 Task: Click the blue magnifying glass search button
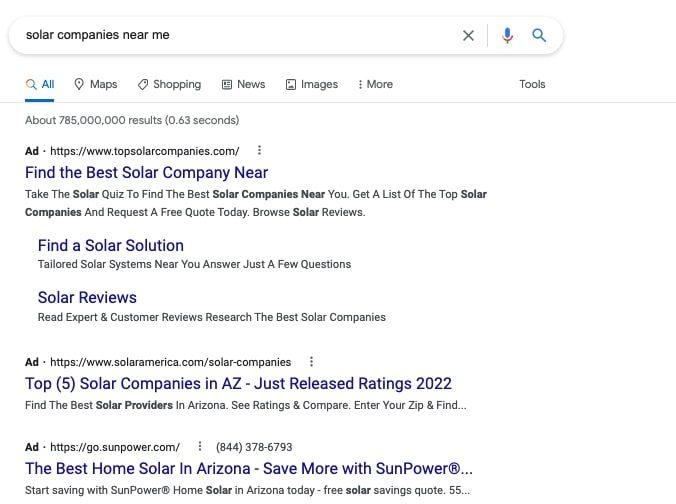(539, 35)
